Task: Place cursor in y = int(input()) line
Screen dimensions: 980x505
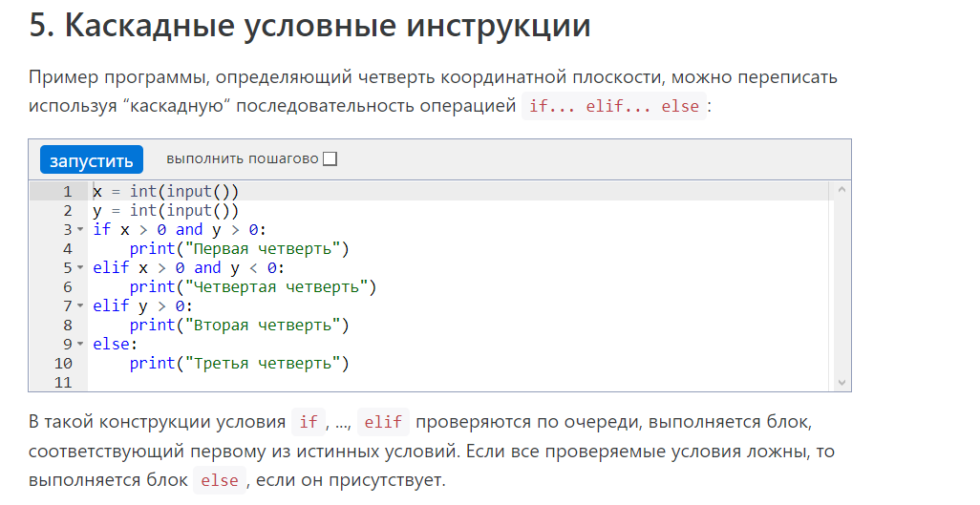Action: 165,211
